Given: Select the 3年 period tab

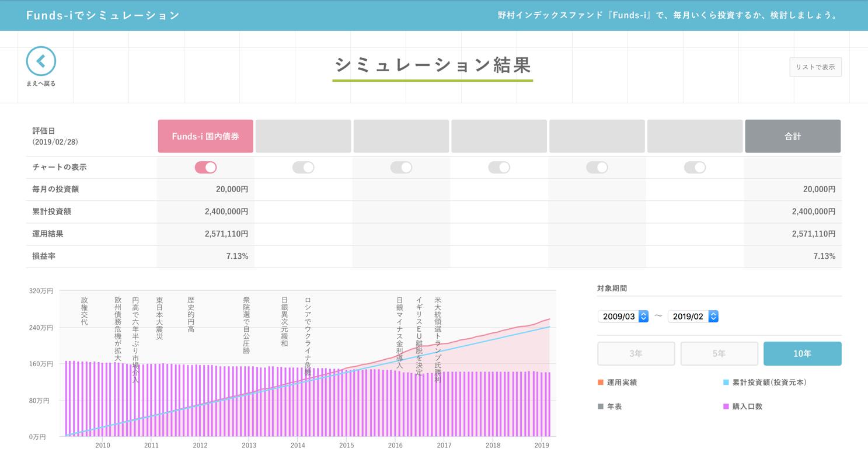Looking at the screenshot, I should (636, 353).
